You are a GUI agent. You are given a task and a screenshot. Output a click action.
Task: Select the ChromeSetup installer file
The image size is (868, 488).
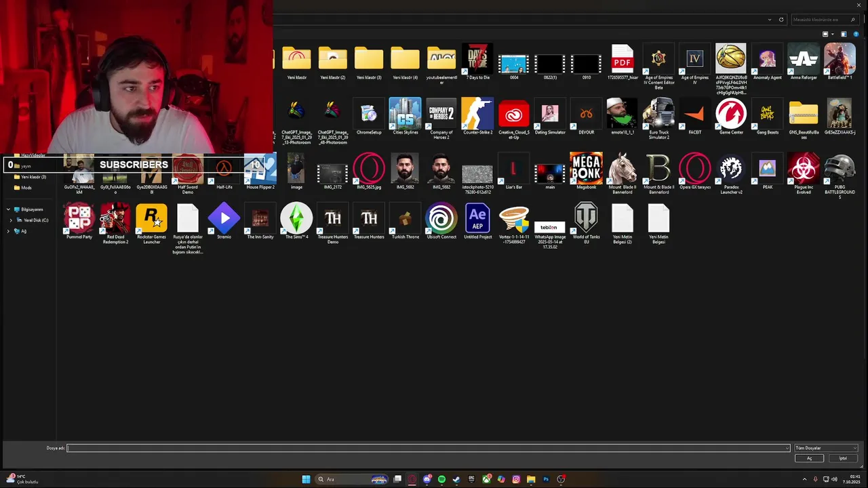pos(369,117)
